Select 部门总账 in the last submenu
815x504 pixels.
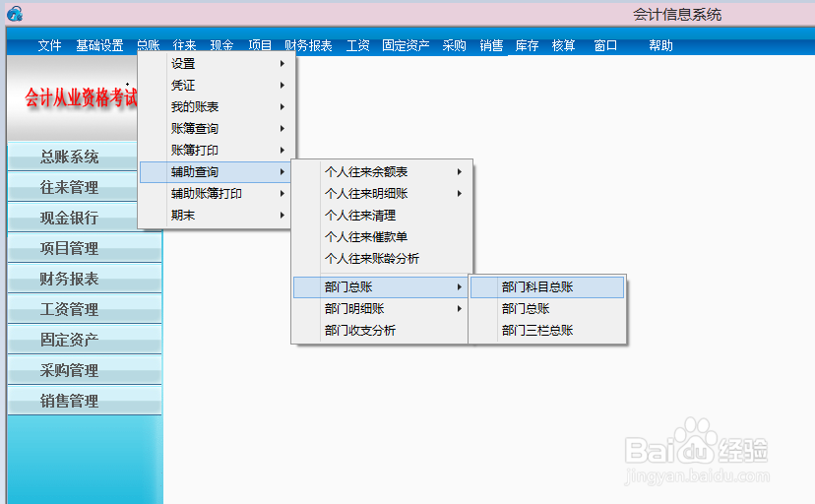[x=547, y=309]
